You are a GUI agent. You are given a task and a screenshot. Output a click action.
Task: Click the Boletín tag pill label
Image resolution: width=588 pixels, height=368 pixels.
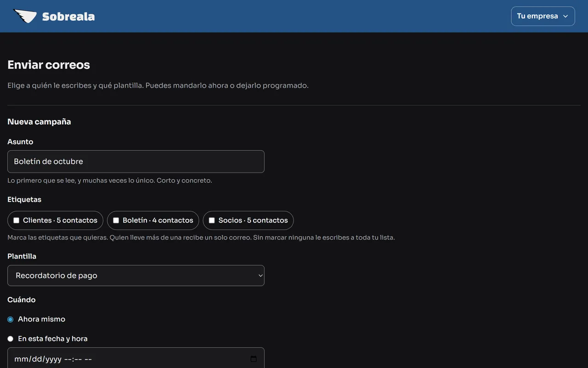158,220
